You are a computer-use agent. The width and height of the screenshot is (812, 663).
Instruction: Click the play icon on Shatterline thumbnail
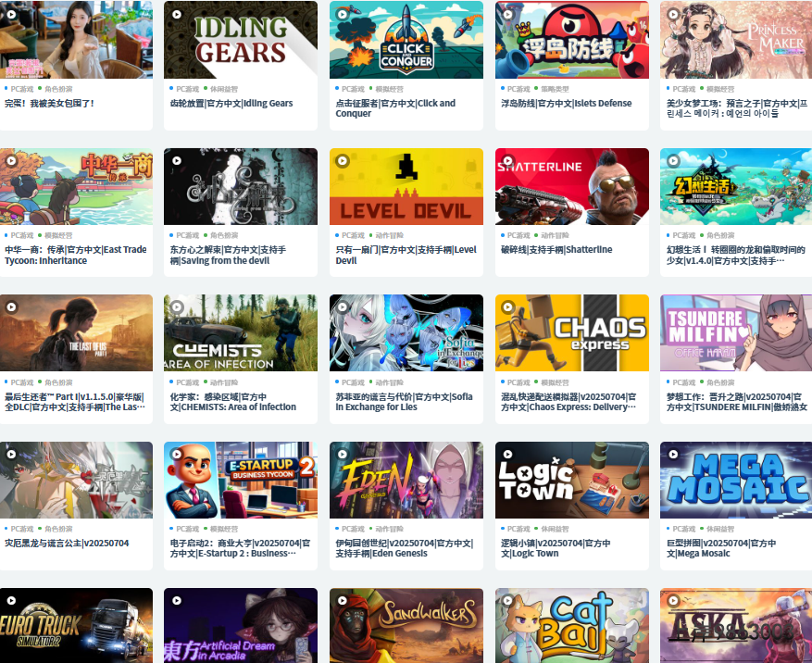(508, 160)
